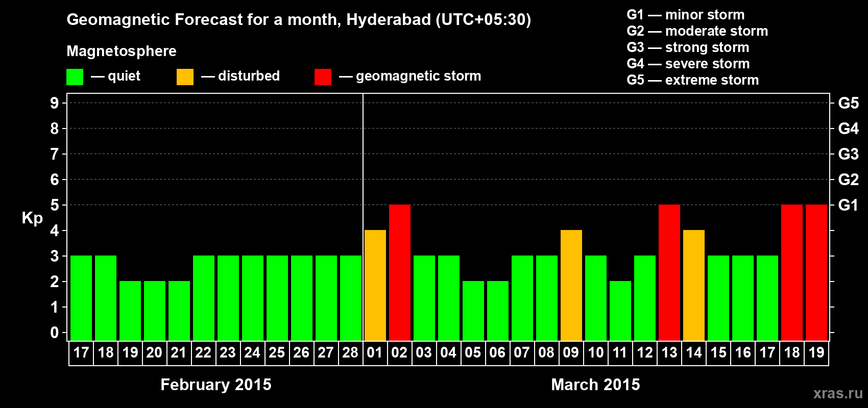
Task: Click the orange disturbed legend swatch
Action: pyautogui.click(x=185, y=77)
